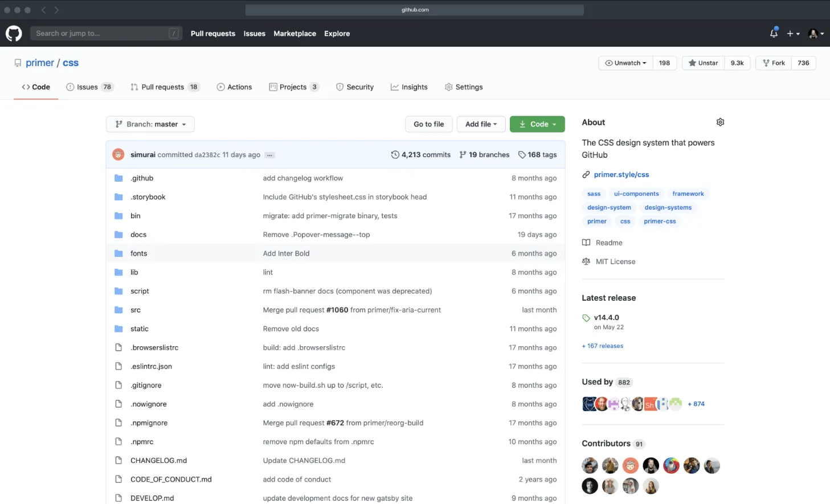Open the Branch: master dropdown
This screenshot has height=504, width=830.
tap(150, 124)
